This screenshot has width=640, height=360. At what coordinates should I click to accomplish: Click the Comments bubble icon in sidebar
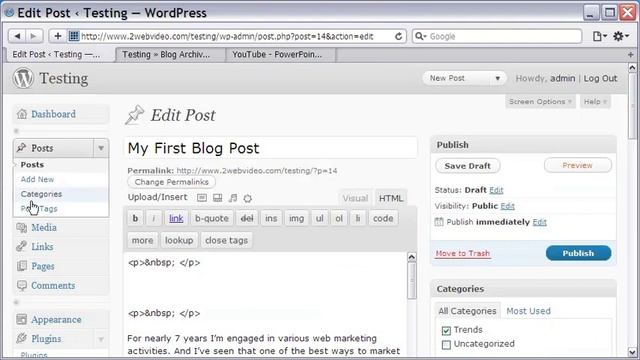click(x=22, y=285)
